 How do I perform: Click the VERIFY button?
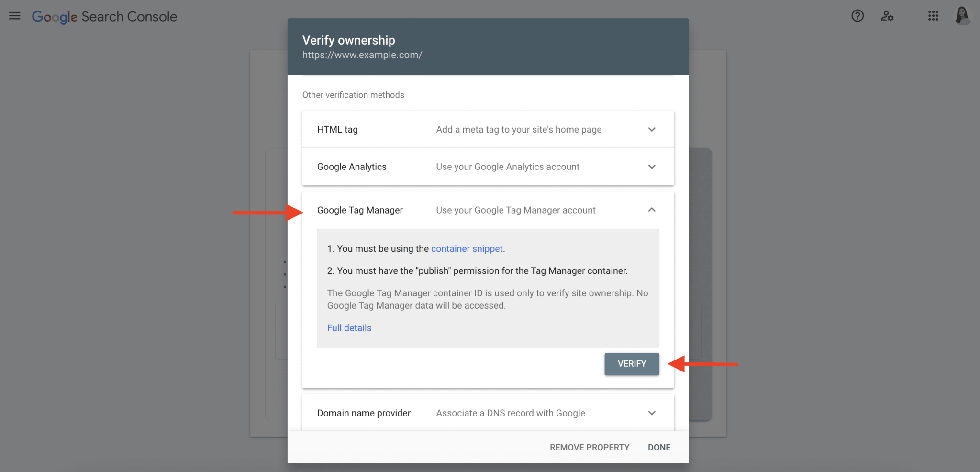631,364
